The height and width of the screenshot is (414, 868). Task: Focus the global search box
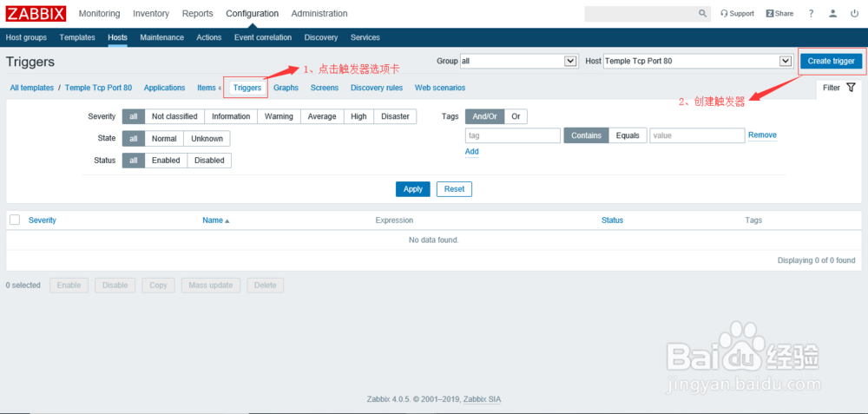point(641,14)
